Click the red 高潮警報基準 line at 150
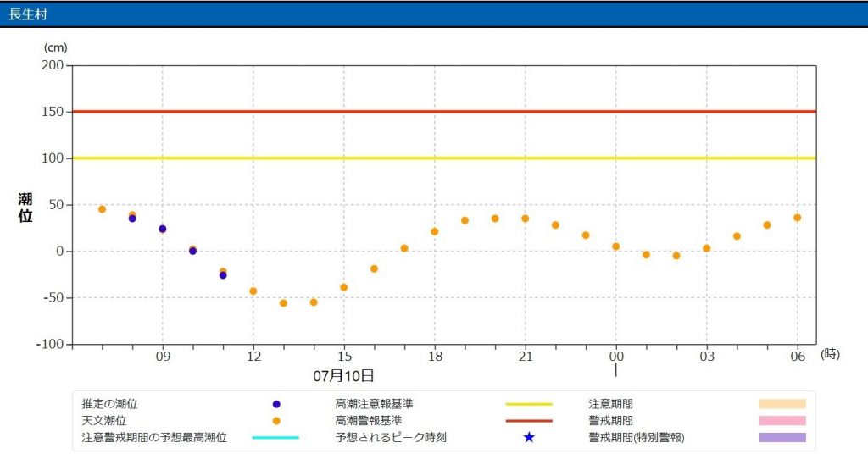Screen dimensions: 868x465 [444, 112]
